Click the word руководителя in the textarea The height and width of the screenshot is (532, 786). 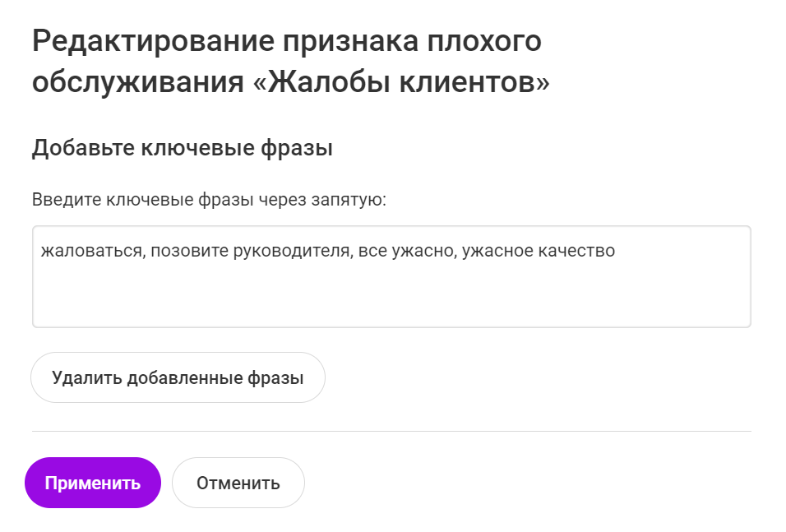(288, 251)
